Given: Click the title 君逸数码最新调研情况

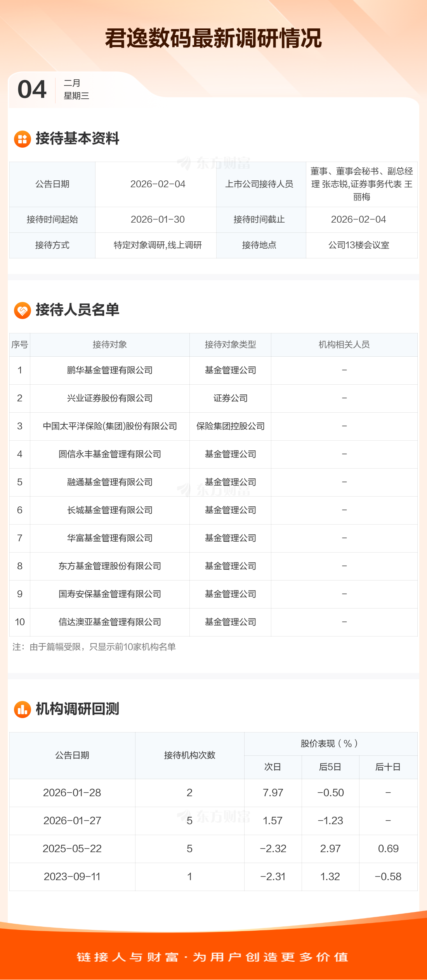Looking at the screenshot, I should click(213, 38).
